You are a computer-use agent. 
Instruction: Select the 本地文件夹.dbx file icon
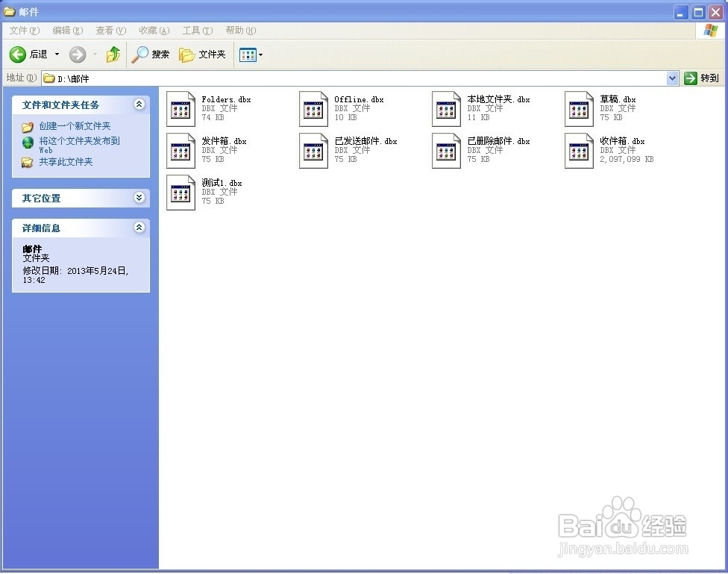coord(446,108)
